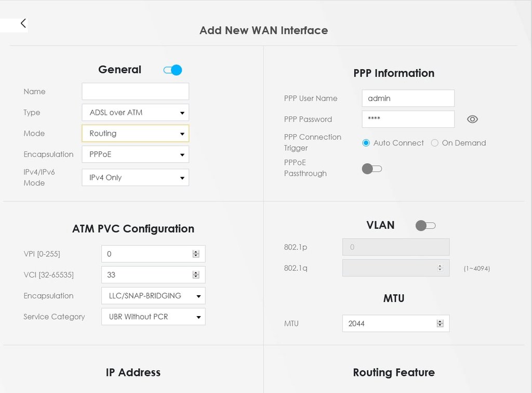
Task: Click the VCI value spinner arrows
Action: (x=196, y=275)
